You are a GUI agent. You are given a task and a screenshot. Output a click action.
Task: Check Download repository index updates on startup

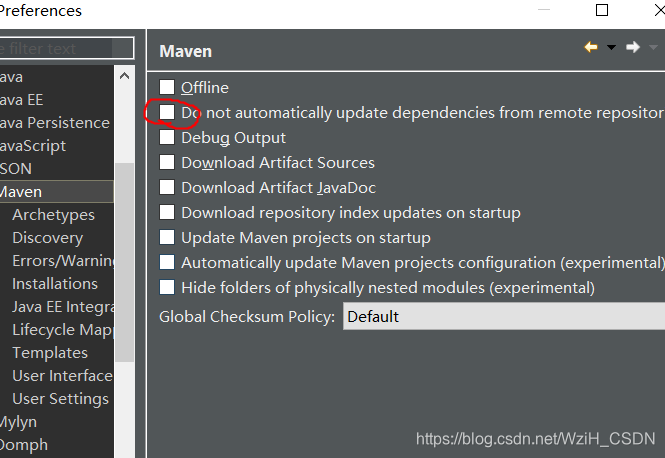[x=167, y=212]
